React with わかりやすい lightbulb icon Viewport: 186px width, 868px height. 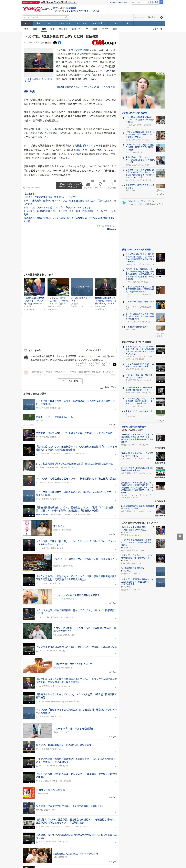(100, 184)
